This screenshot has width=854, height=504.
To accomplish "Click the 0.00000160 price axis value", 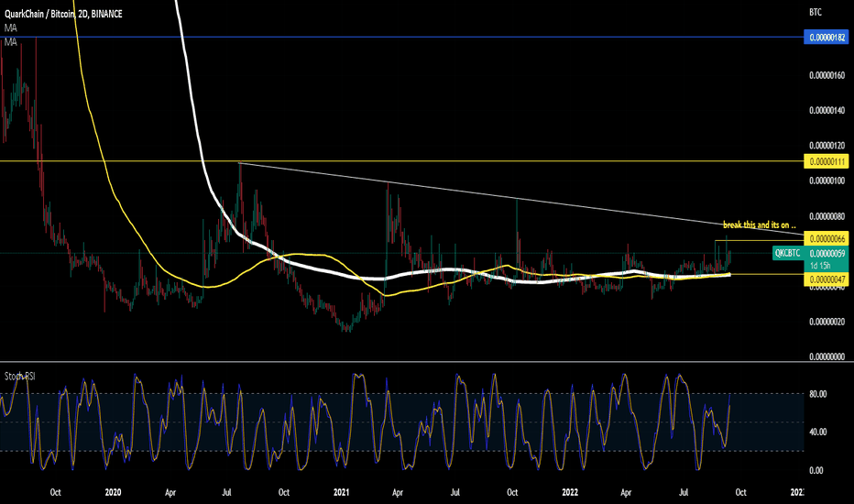I will [827, 75].
